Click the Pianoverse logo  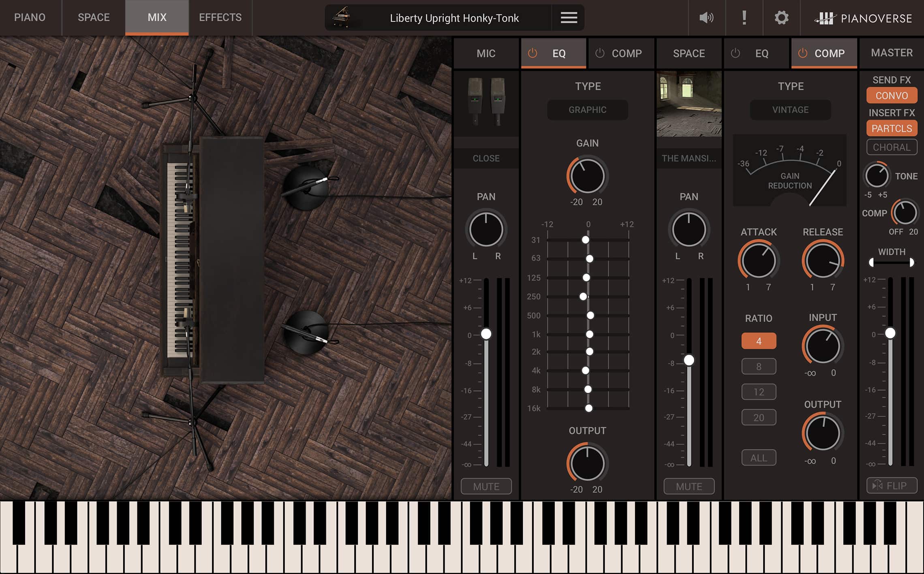tap(862, 18)
